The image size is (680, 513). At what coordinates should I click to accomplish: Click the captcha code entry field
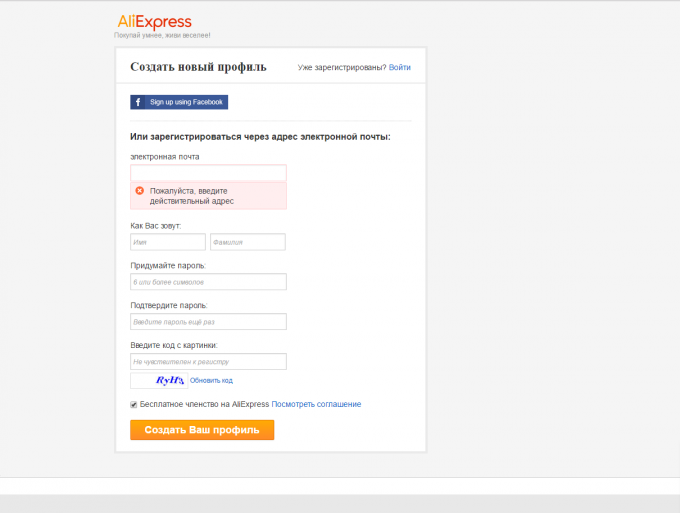pos(208,362)
